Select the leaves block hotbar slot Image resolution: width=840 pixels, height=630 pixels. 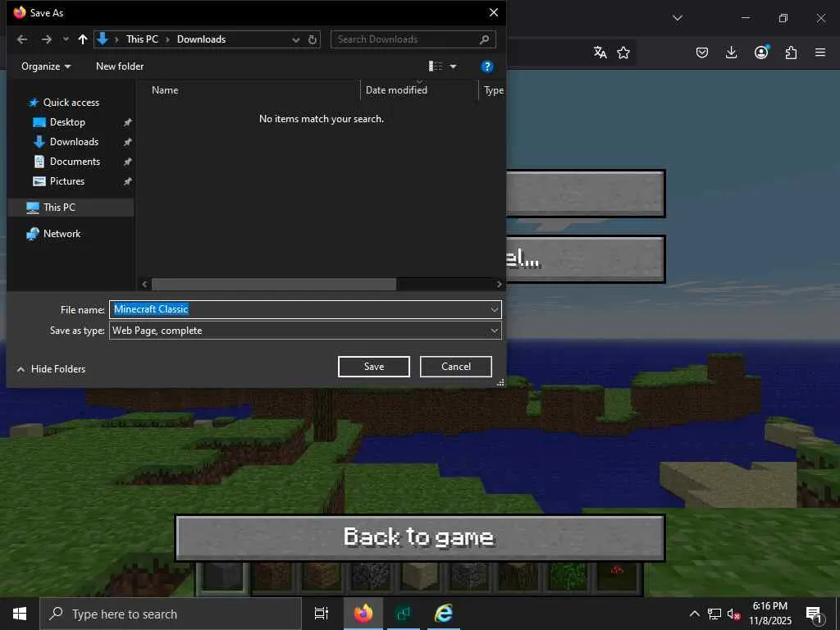tap(568, 577)
